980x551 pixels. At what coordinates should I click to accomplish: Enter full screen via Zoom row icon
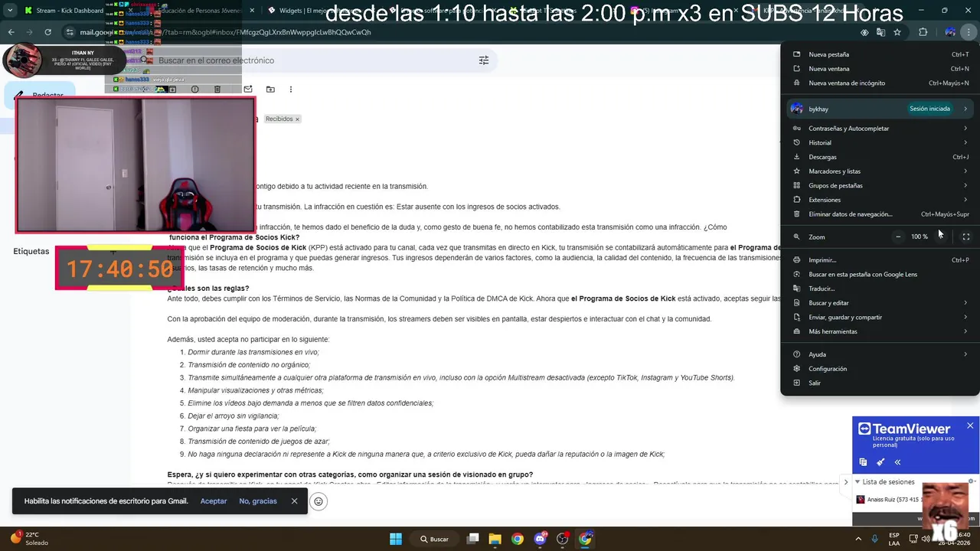pos(965,236)
